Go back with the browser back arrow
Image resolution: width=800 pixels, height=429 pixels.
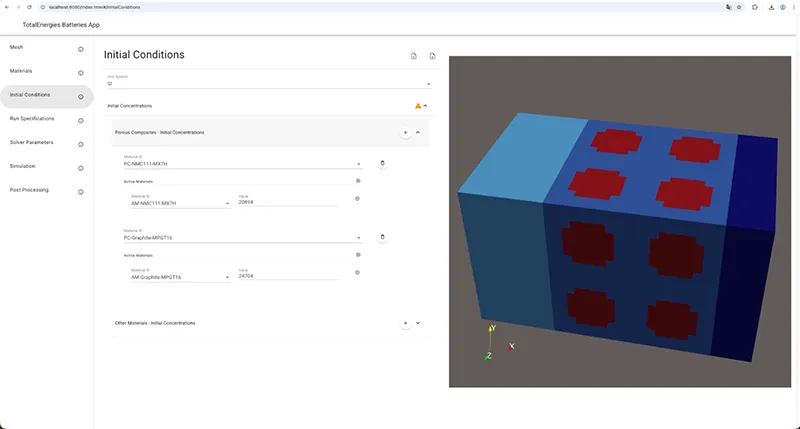[x=7, y=7]
